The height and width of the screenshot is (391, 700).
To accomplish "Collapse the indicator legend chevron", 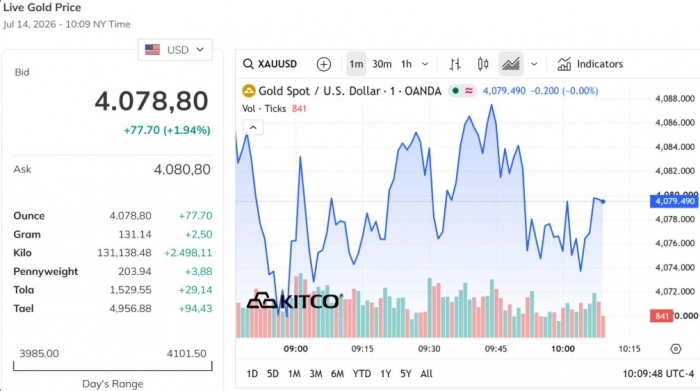I will pos(253,128).
